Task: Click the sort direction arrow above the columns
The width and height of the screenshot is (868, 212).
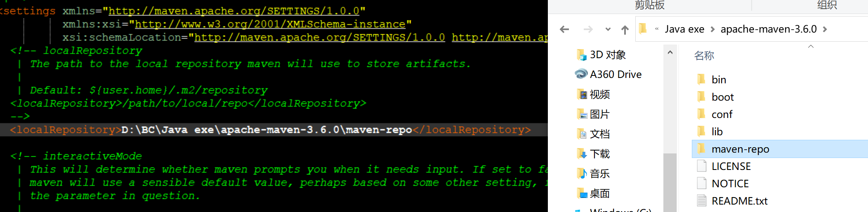Action: click(811, 46)
